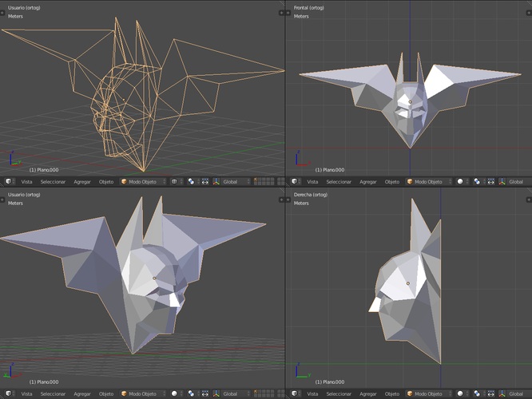
Task: Open Modo Objeto dropdown in Frontal viewport
Action: point(429,182)
